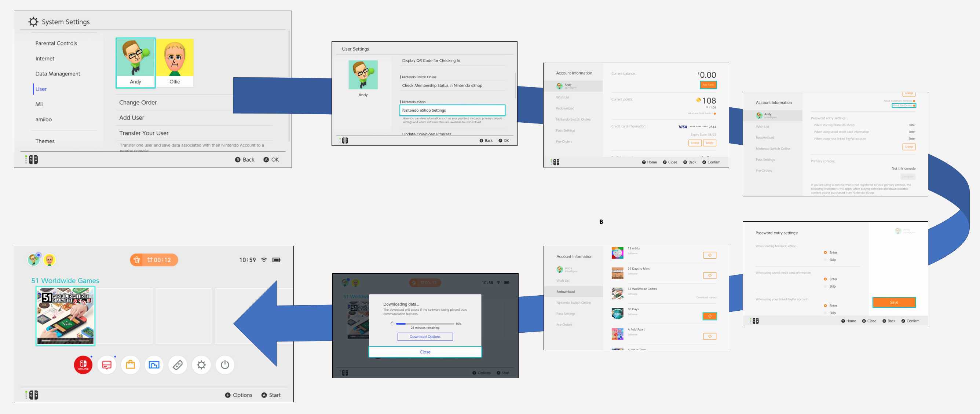Click the System Settings gear header icon
980x414 pixels.
coord(33,22)
